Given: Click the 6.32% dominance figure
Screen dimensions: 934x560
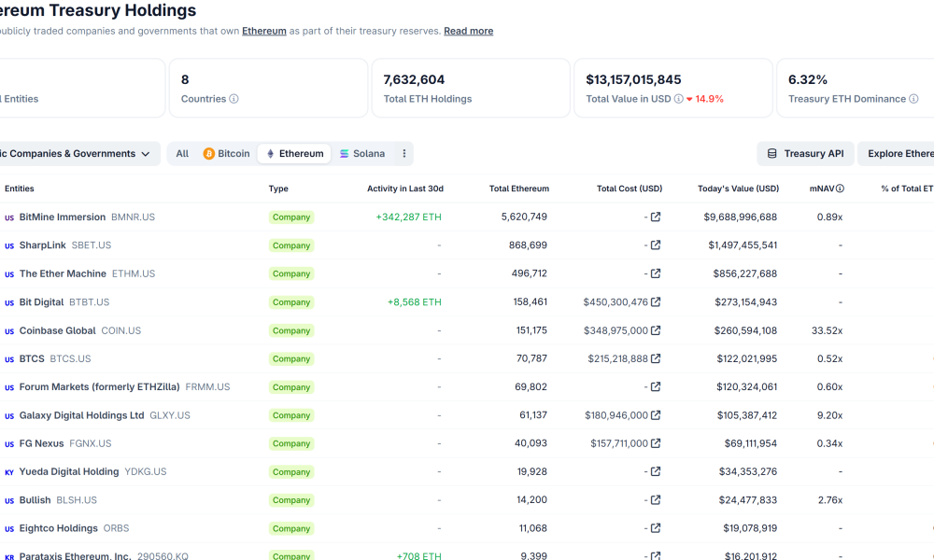Looking at the screenshot, I should [808, 79].
